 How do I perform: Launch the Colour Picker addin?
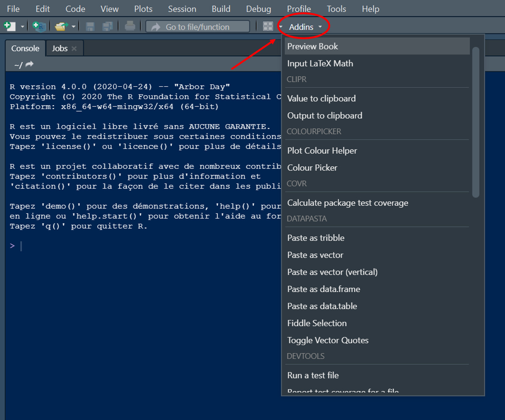tap(312, 167)
